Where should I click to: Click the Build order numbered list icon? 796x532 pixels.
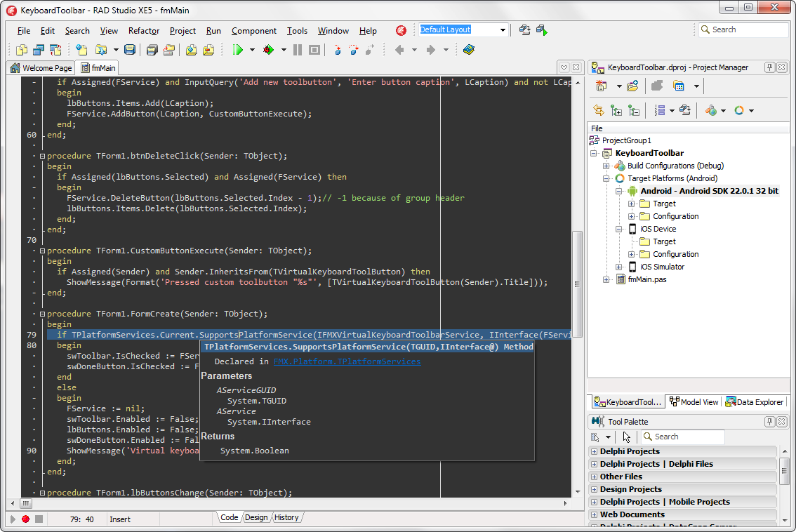pyautogui.click(x=660, y=110)
